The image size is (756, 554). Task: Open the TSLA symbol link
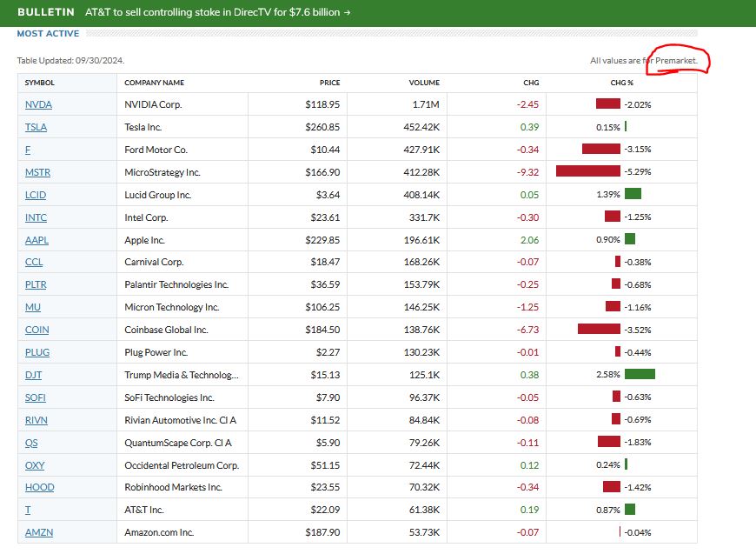tap(36, 127)
